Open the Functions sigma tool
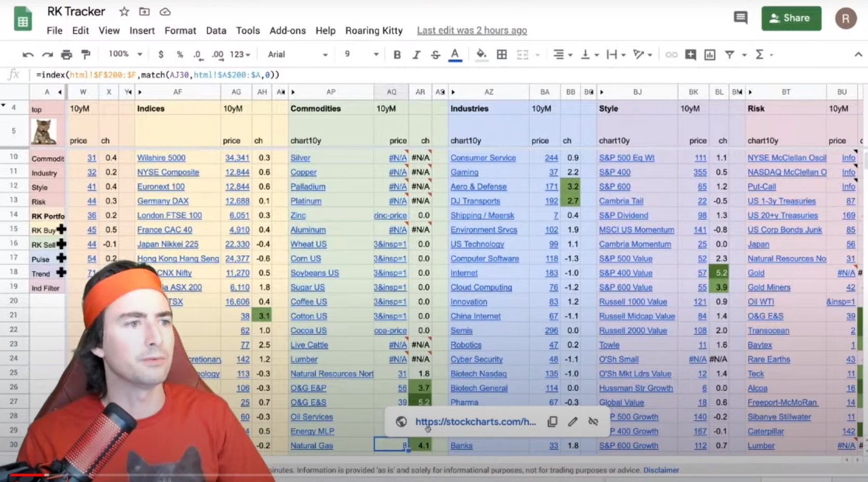868x482 pixels. (x=759, y=54)
